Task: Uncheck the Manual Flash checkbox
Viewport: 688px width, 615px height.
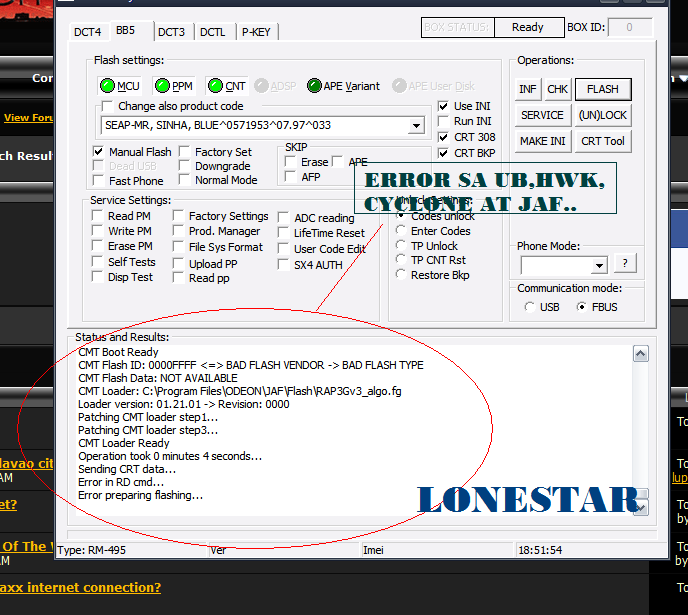Action: 99,152
